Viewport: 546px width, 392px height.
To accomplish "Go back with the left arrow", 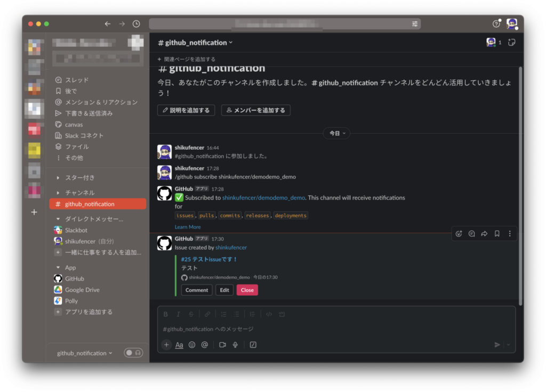I will tap(108, 23).
